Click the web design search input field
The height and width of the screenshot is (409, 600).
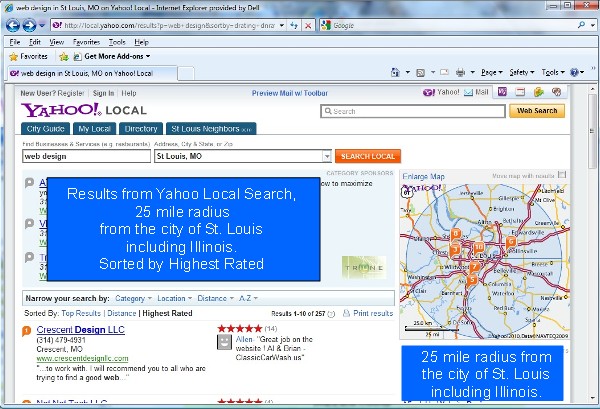85,157
